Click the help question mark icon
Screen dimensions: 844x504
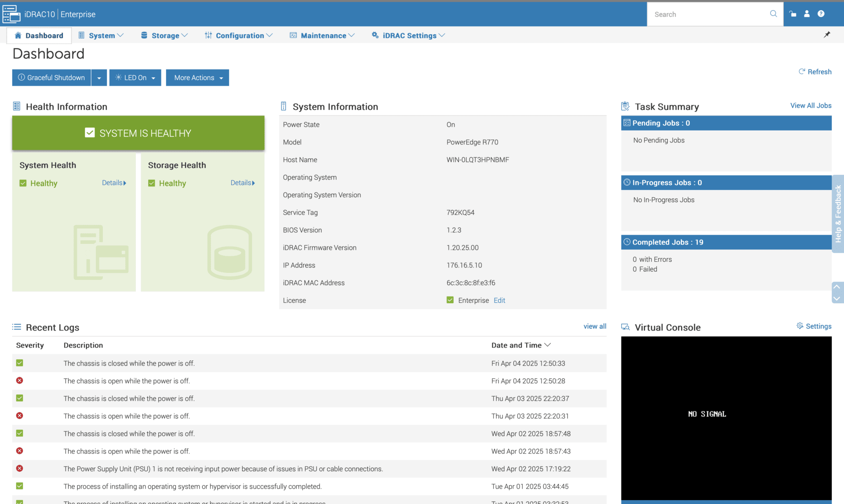pyautogui.click(x=821, y=14)
